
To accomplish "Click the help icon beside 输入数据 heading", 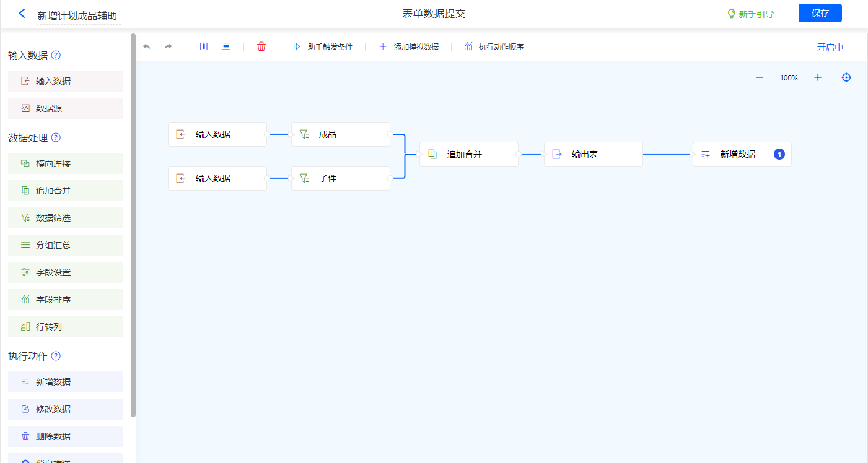I will [x=56, y=55].
